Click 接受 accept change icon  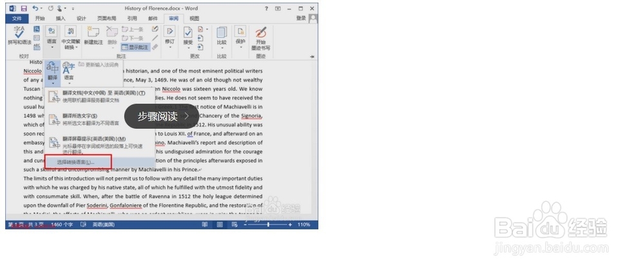coord(188,32)
